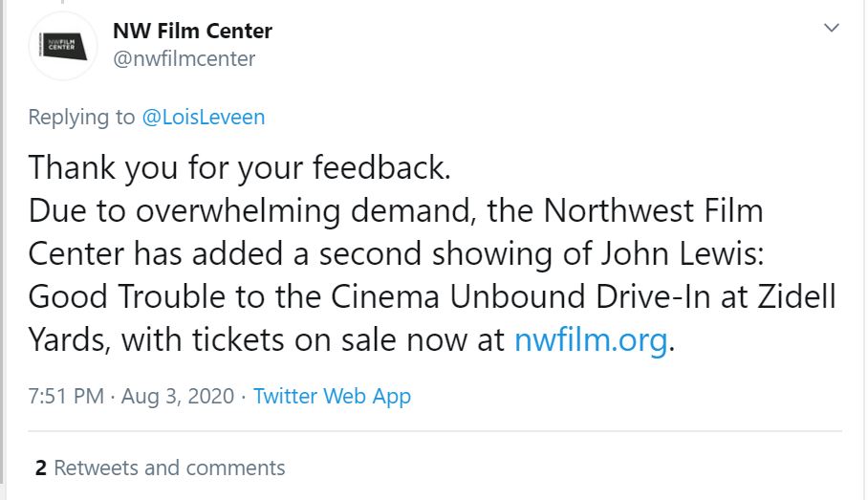Click the "Replying to" label
Viewport: 868px width, 500px height.
(81, 117)
